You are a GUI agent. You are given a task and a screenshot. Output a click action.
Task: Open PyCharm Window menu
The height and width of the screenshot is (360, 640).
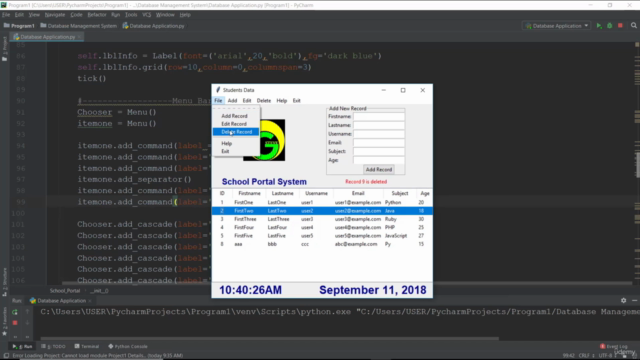pyautogui.click(x=165, y=15)
